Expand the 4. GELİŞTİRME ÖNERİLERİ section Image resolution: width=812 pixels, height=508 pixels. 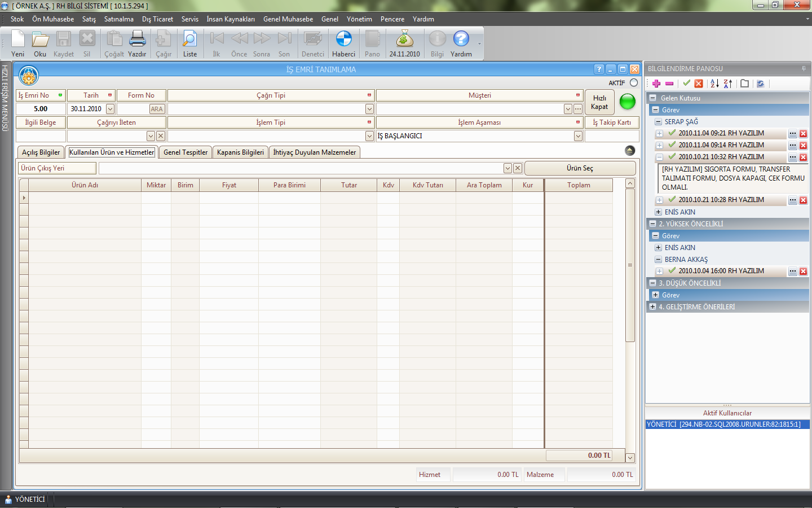point(652,307)
